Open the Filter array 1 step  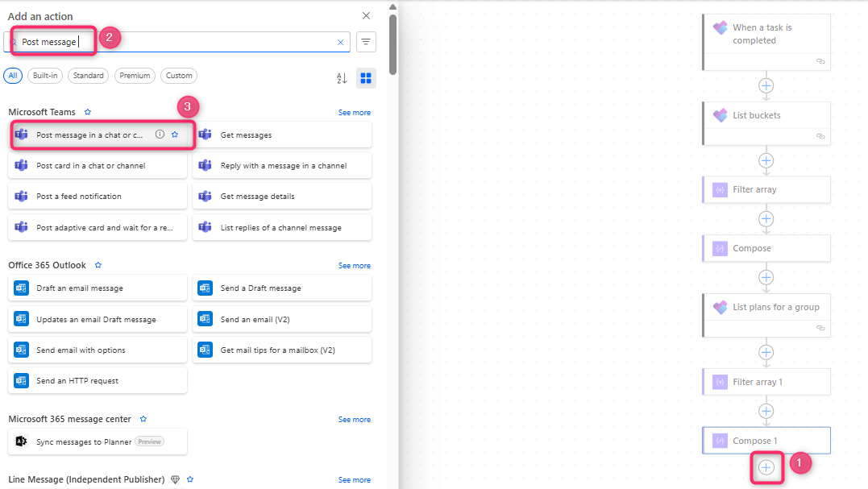tap(766, 382)
